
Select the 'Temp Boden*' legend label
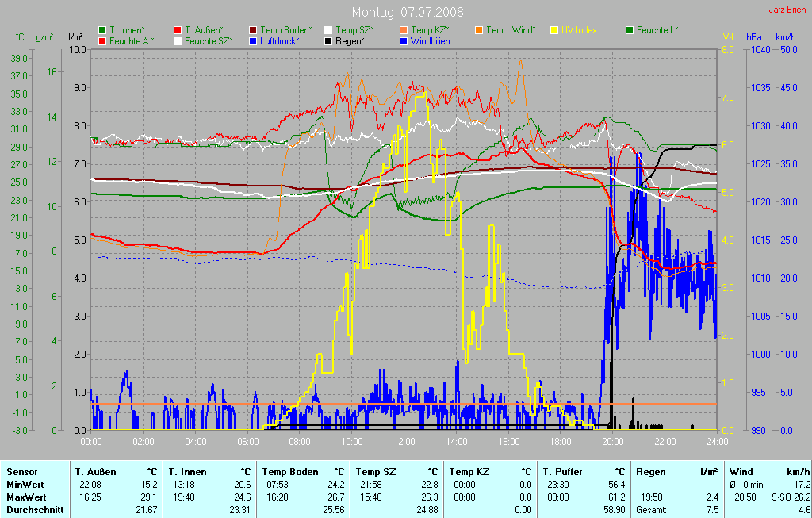coord(286,31)
